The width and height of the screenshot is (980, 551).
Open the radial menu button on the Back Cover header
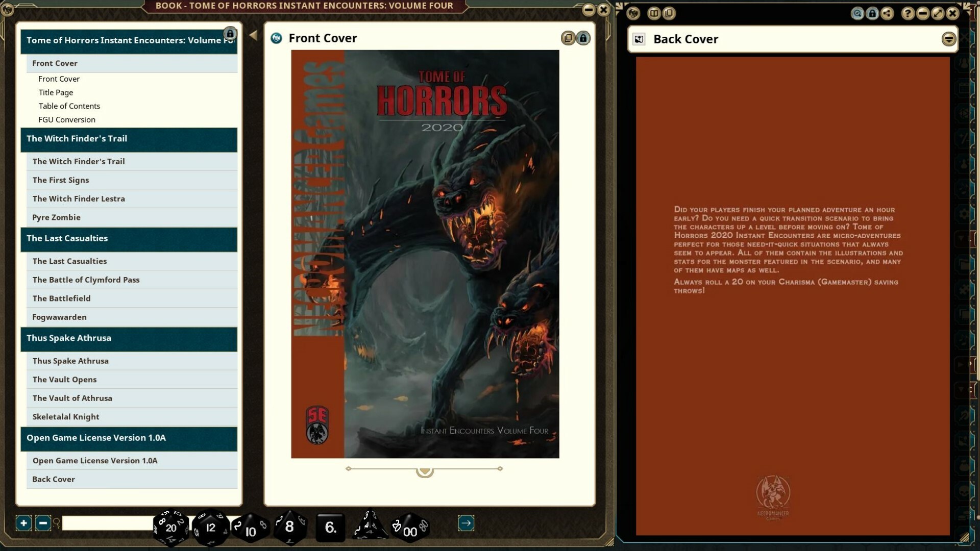(x=948, y=39)
